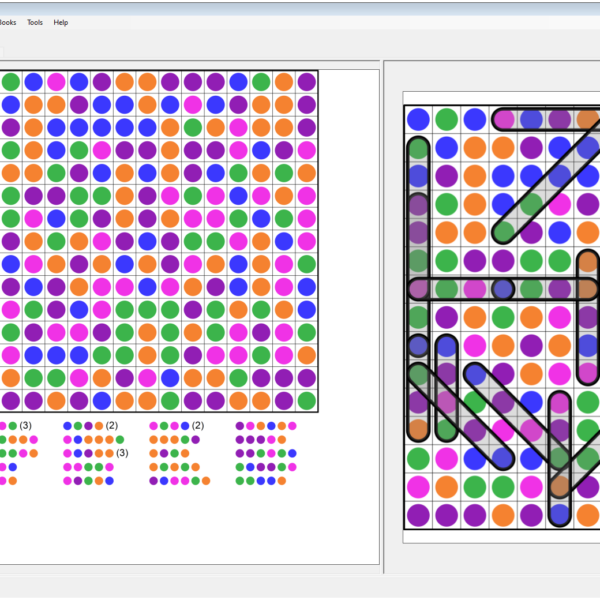
Task: Click the top-left green circle in left grid
Action: [11, 82]
